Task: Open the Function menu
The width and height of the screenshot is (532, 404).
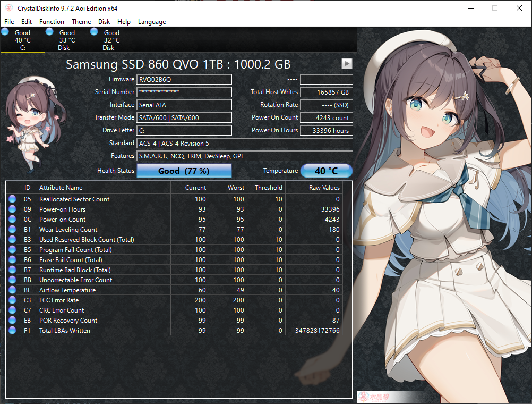Action: tap(52, 22)
